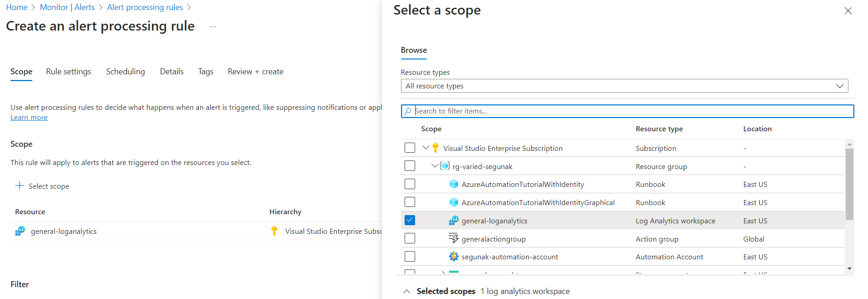Open the ellipsis menu next to page title
This screenshot has height=299, width=868.
(213, 27)
